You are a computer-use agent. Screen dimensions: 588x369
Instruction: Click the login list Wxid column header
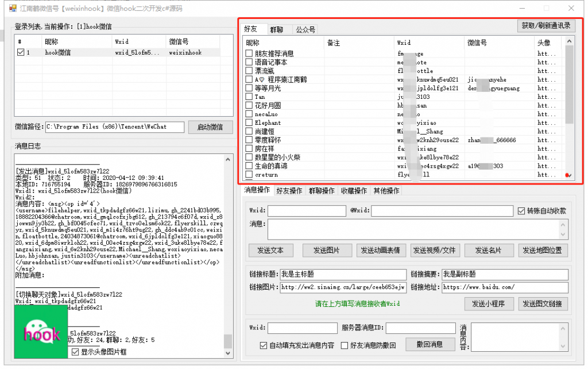tap(139, 41)
